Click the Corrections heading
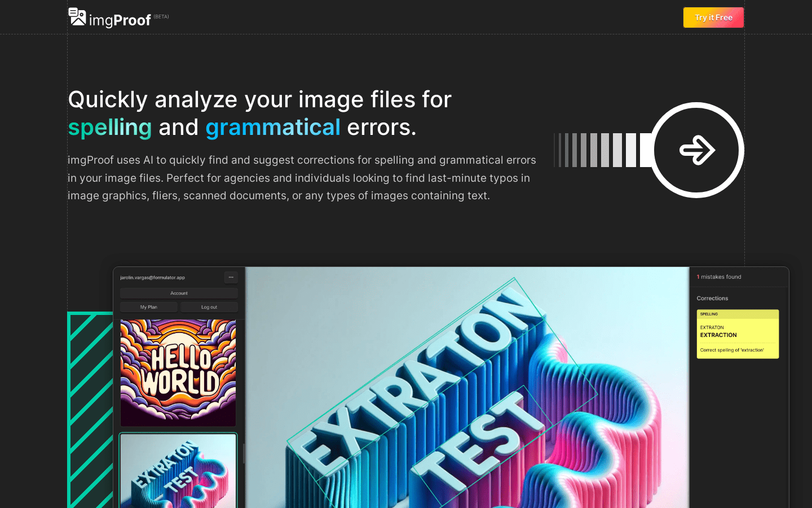Image resolution: width=812 pixels, height=508 pixels. pyautogui.click(x=712, y=298)
